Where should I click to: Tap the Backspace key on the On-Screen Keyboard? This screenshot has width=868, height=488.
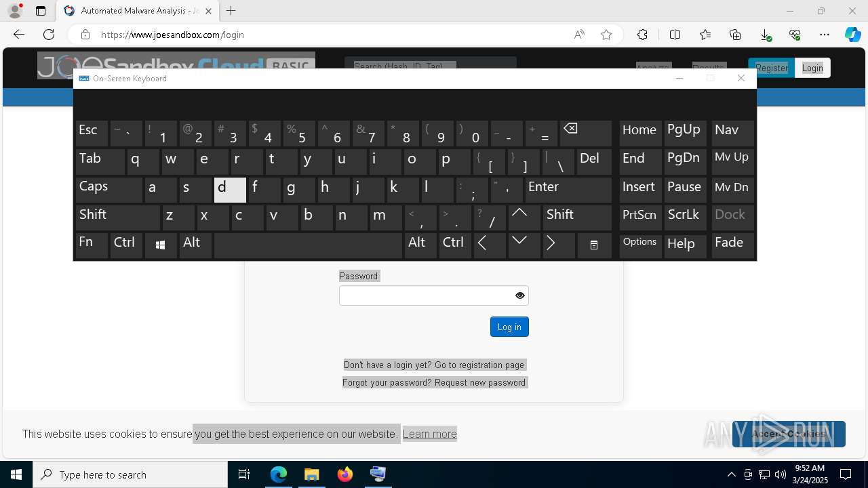click(x=586, y=134)
